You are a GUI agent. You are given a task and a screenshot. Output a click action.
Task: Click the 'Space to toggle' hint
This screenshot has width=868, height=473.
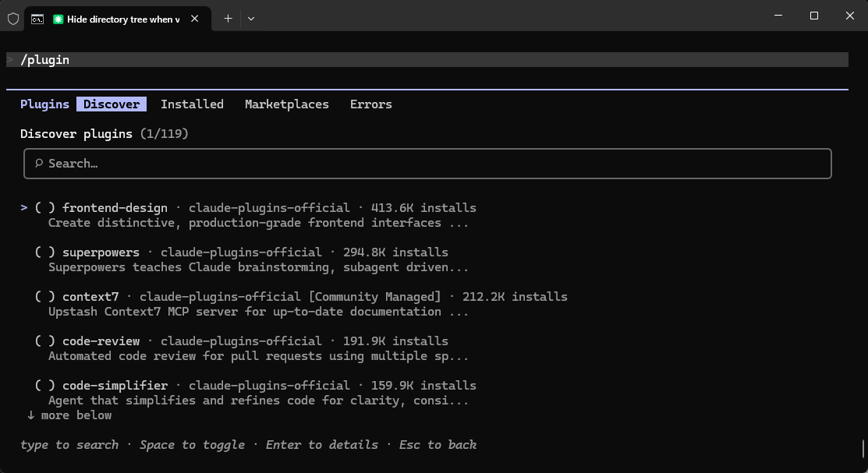coord(192,445)
